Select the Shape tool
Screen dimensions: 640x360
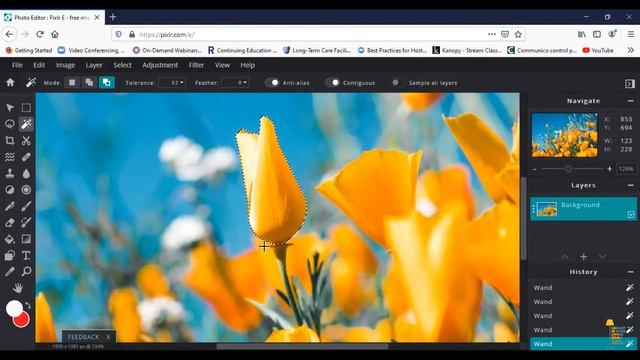click(x=10, y=256)
